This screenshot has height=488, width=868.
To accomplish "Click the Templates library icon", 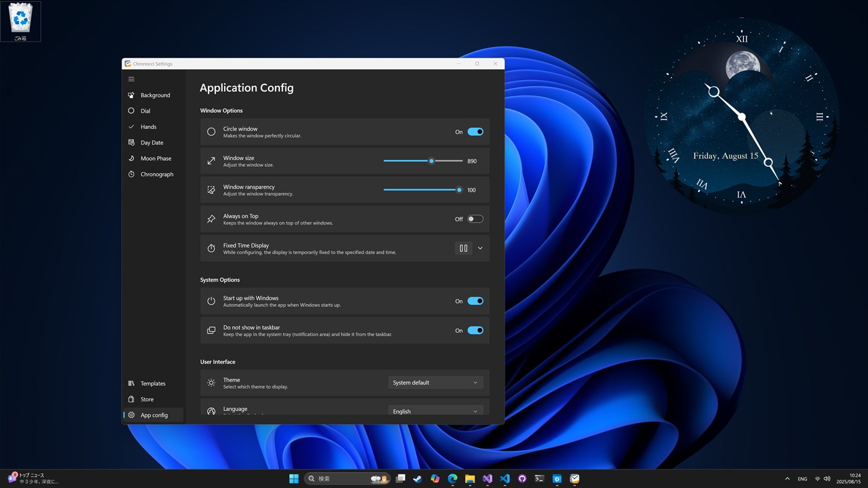I will coord(132,383).
